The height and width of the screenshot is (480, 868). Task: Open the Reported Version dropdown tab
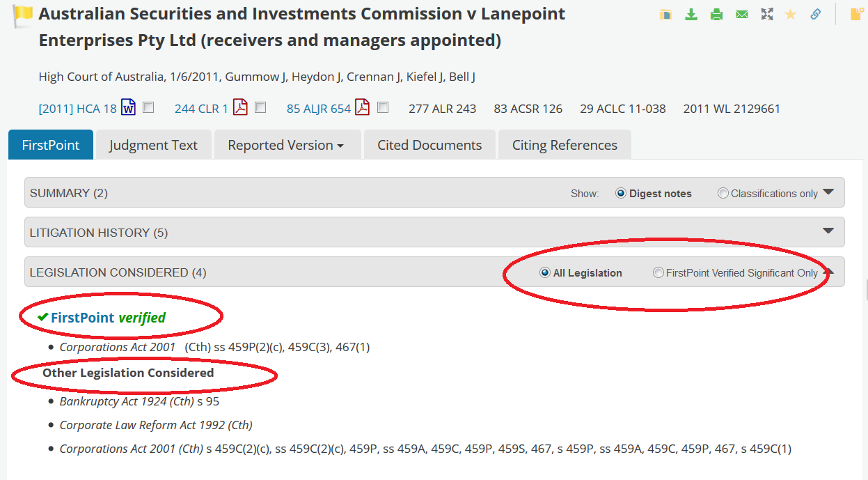pos(287,145)
